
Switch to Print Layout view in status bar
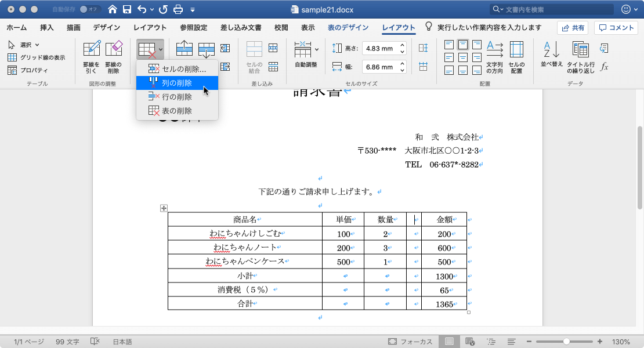point(449,342)
